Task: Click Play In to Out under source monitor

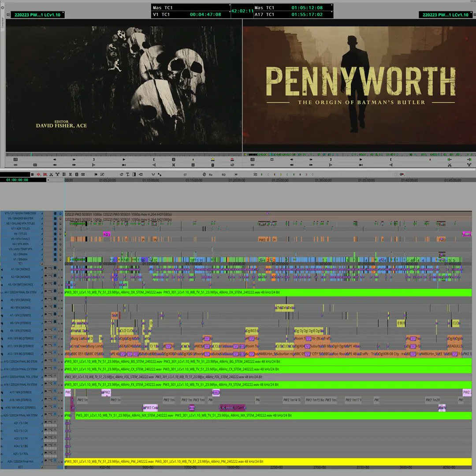Action: tap(123, 165)
